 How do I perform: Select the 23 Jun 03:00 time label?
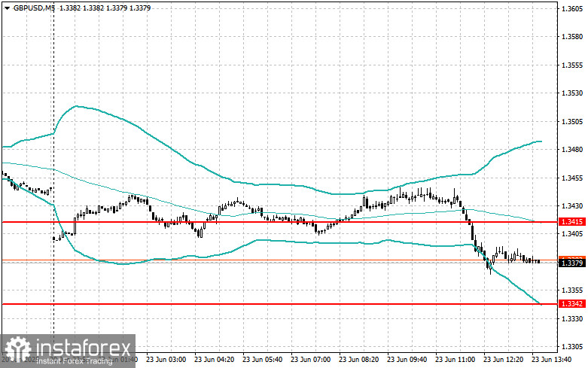(166, 360)
